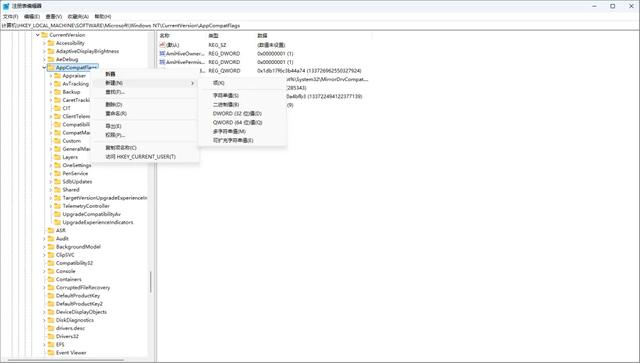This screenshot has height=363, width=640.
Task: Click the DeviceDisplayObjects folder icon
Action: pyautogui.click(x=51, y=312)
